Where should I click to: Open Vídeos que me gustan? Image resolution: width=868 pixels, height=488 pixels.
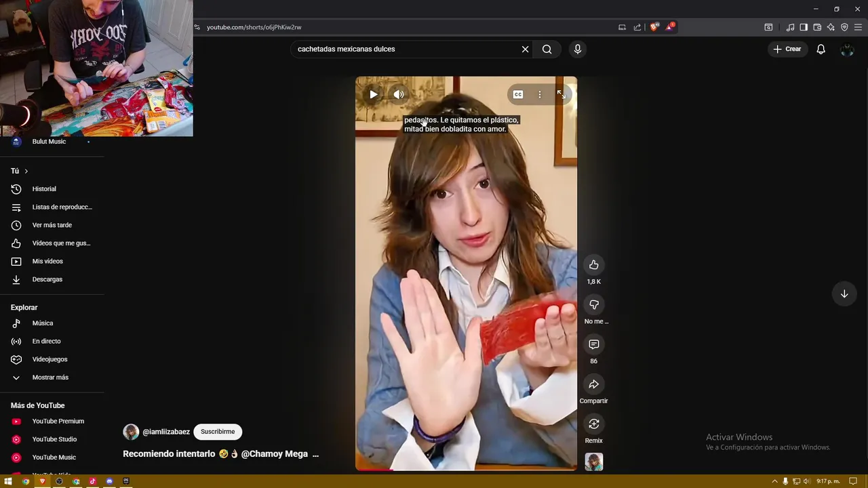tap(52, 243)
